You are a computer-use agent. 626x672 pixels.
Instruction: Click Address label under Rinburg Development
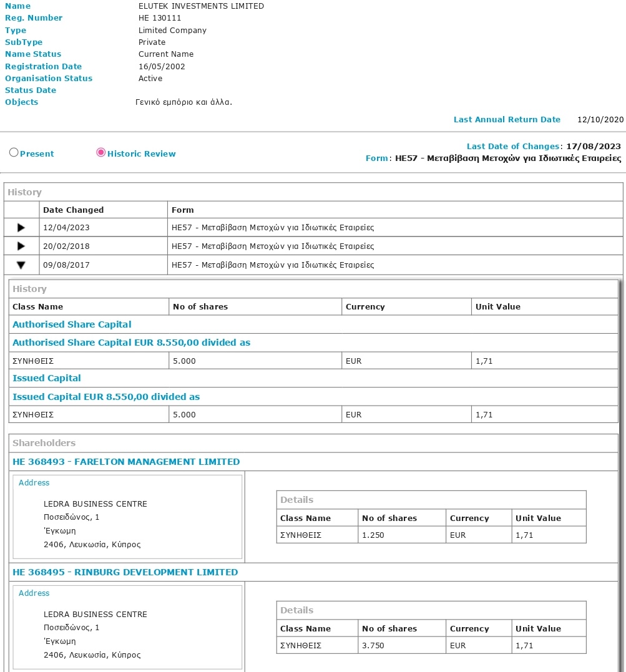click(34, 593)
